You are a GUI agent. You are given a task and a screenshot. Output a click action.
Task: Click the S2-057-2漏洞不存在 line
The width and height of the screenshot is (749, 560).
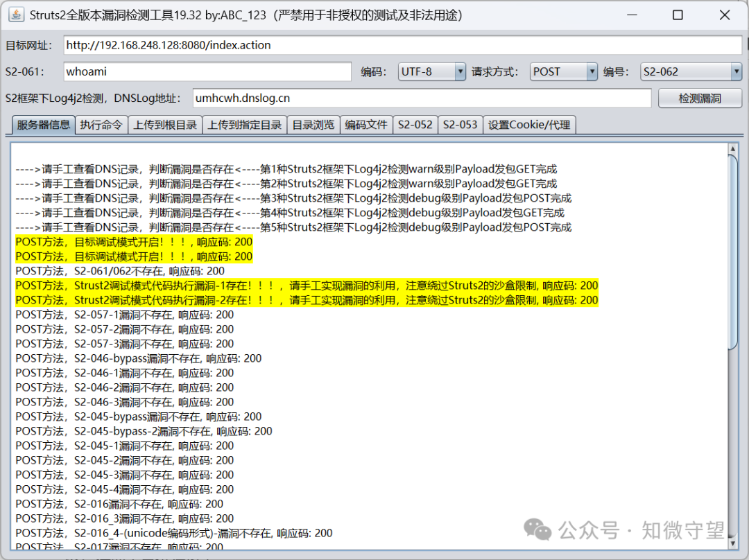click(x=125, y=329)
